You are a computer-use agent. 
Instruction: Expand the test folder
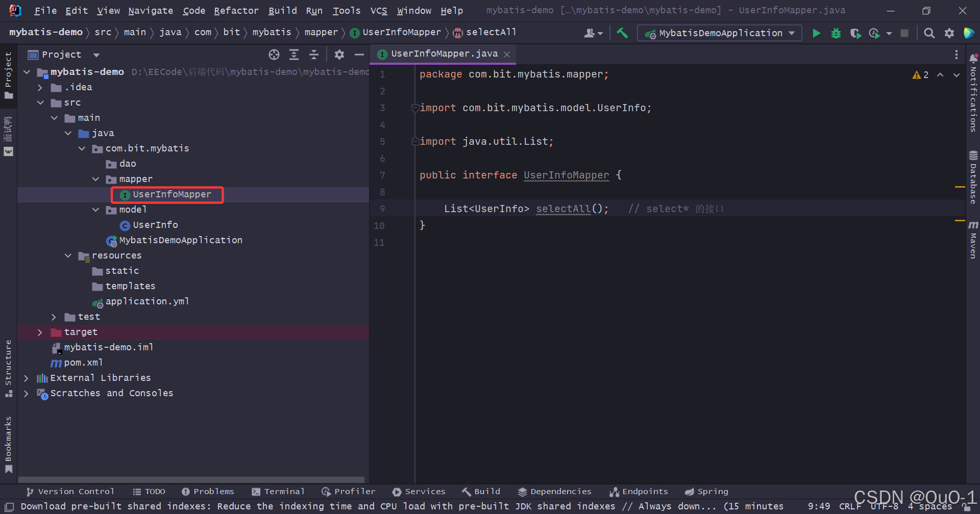54,317
